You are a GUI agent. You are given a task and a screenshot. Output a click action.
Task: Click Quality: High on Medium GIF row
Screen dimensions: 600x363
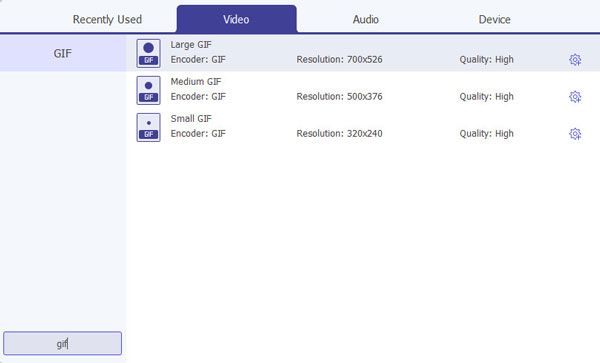coord(486,97)
